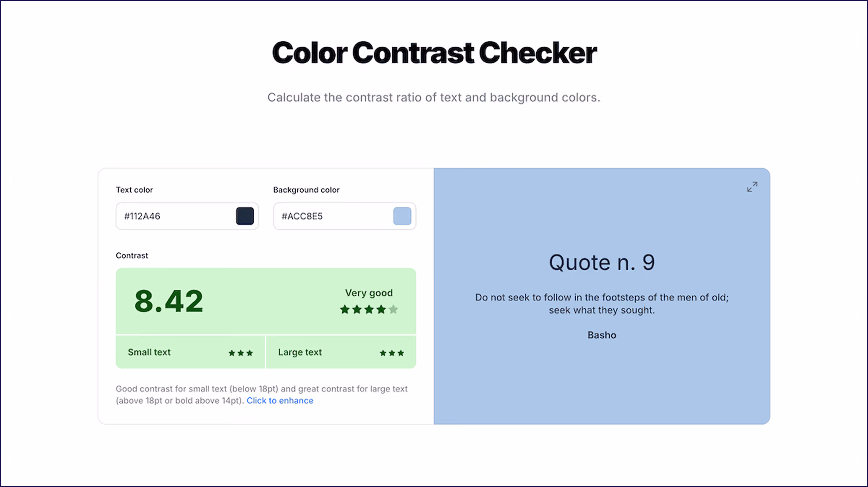This screenshot has height=487, width=868.
Task: Click the 8.42 contrast ratio value
Action: point(169,301)
